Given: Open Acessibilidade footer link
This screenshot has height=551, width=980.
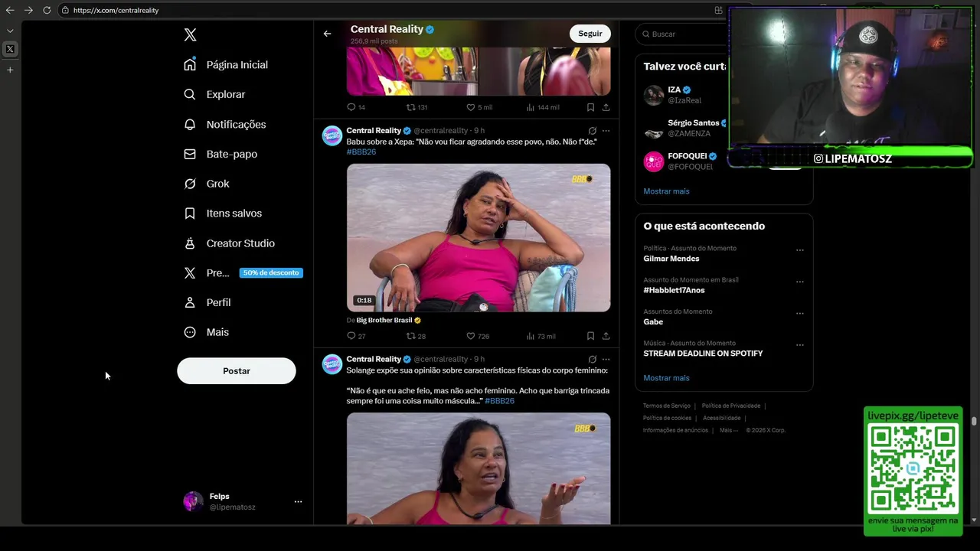Looking at the screenshot, I should [x=722, y=418].
